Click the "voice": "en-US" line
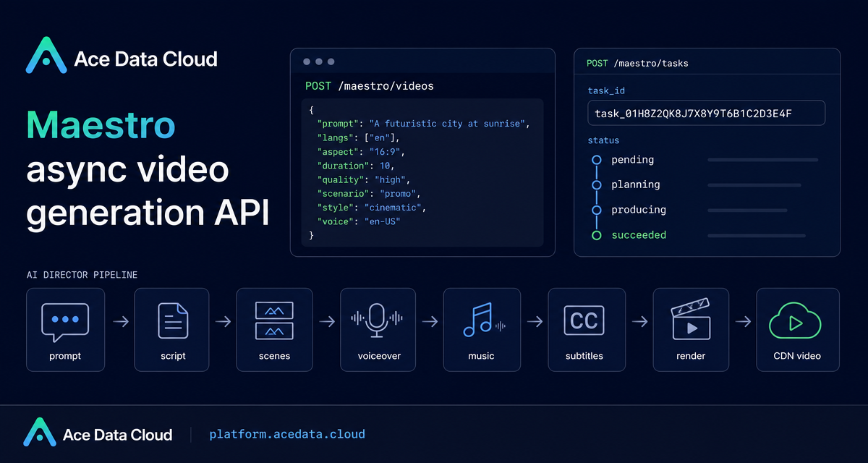Screen dimensions: 868x463 click(x=358, y=221)
